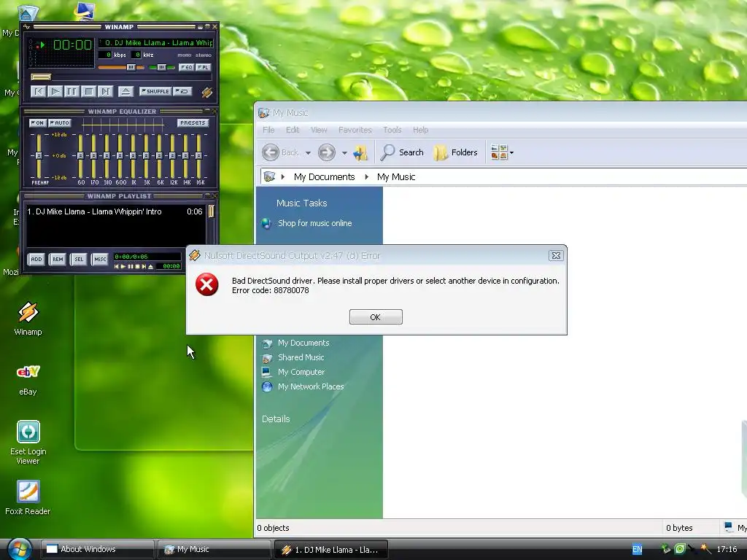Viewport: 747px width, 560px height.
Task: Open Shared Music link
Action: [301, 357]
